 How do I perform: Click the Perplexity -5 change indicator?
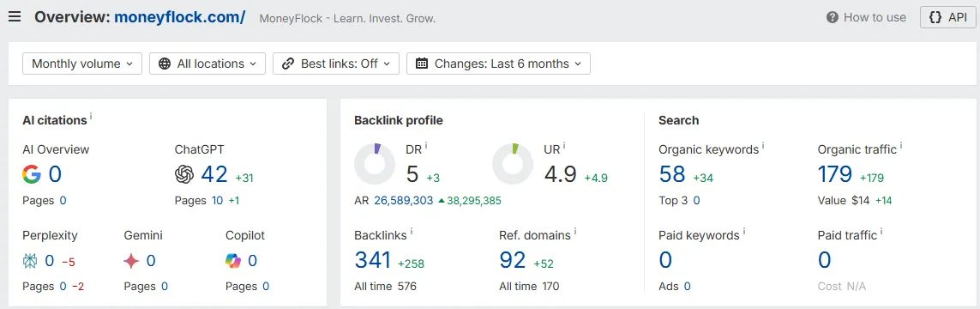[x=69, y=263]
